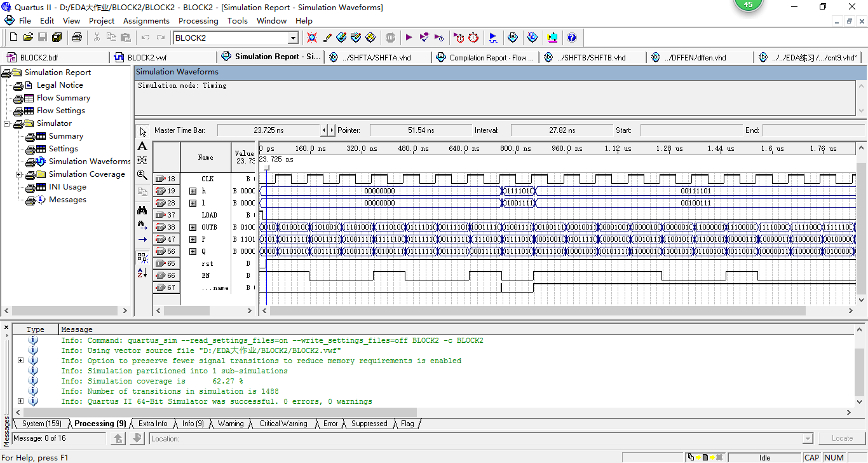Click the blue Help question mark icon

pyautogui.click(x=571, y=38)
